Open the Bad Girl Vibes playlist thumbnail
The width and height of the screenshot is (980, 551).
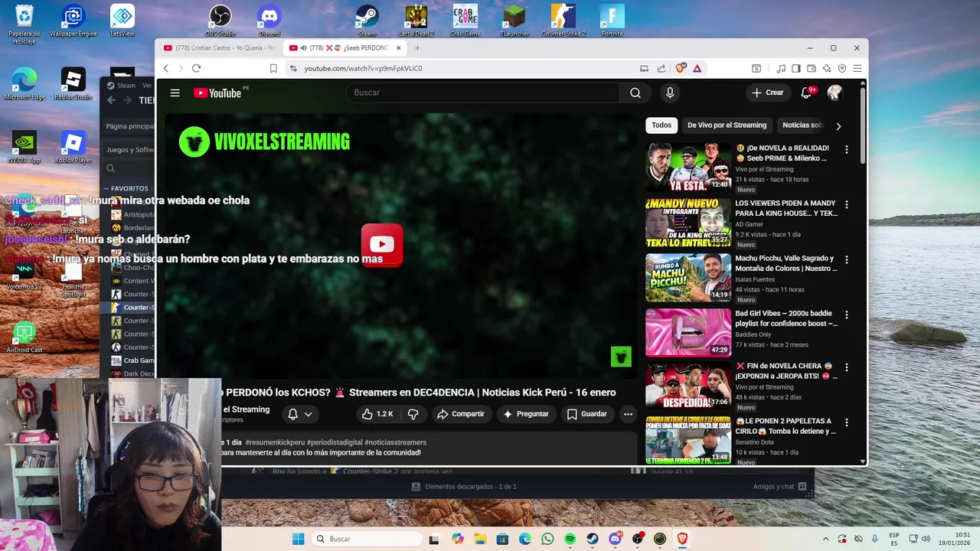688,332
